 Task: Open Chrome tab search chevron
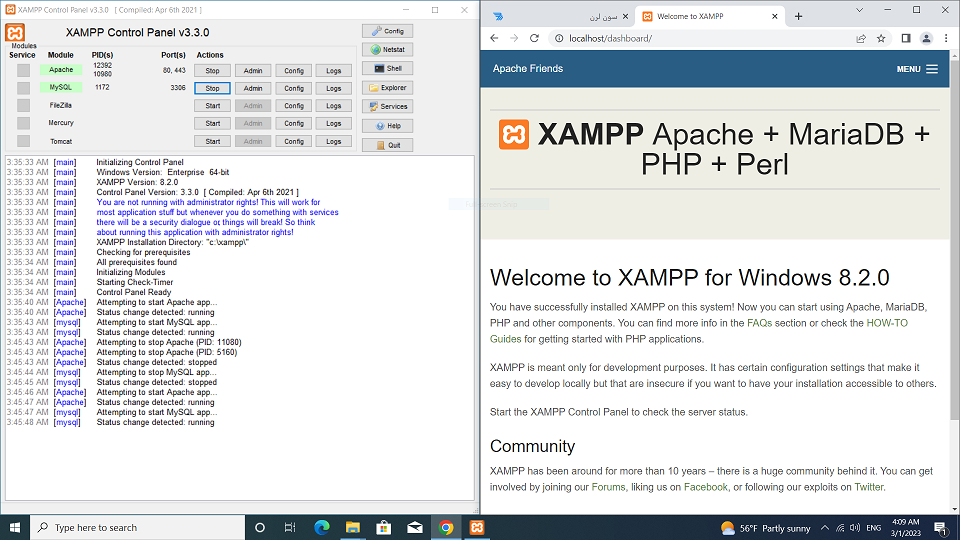click(x=859, y=10)
